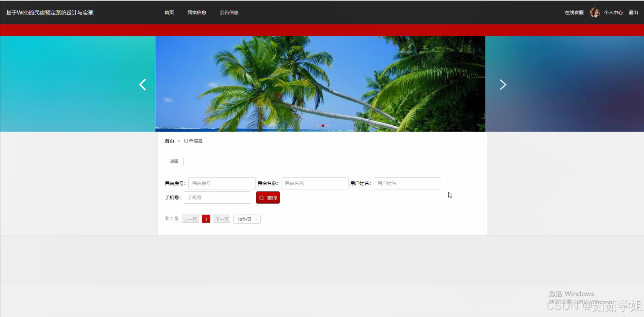Click the disabled 上一页 button

click(x=190, y=219)
